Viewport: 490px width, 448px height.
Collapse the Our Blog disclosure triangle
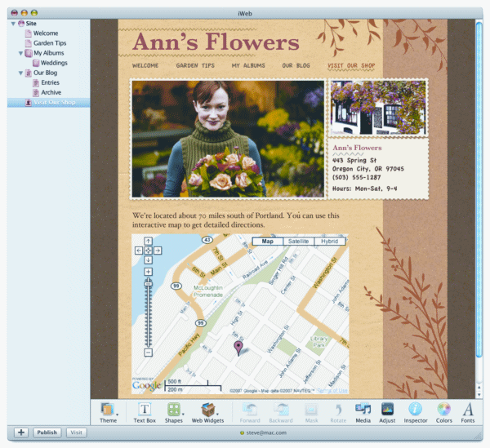tap(20, 73)
